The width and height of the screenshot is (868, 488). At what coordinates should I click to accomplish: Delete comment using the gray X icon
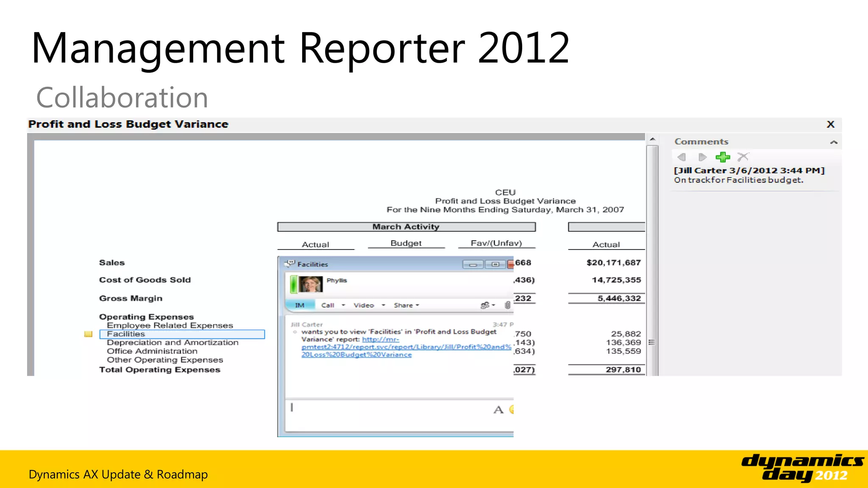(743, 157)
